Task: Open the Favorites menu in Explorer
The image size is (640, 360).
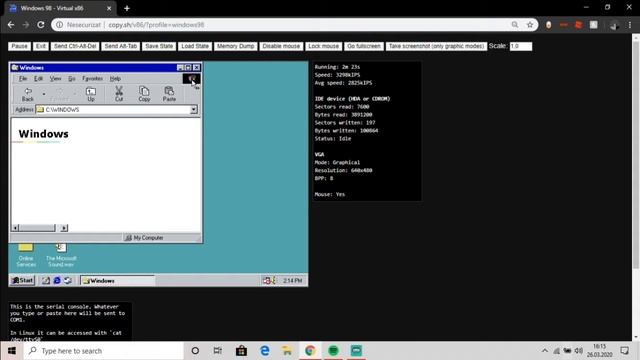Action: click(x=93, y=78)
